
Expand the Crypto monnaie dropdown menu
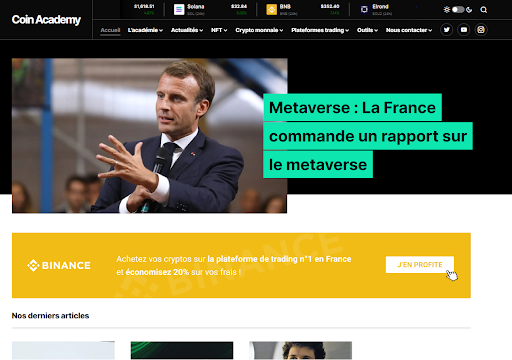[259, 30]
